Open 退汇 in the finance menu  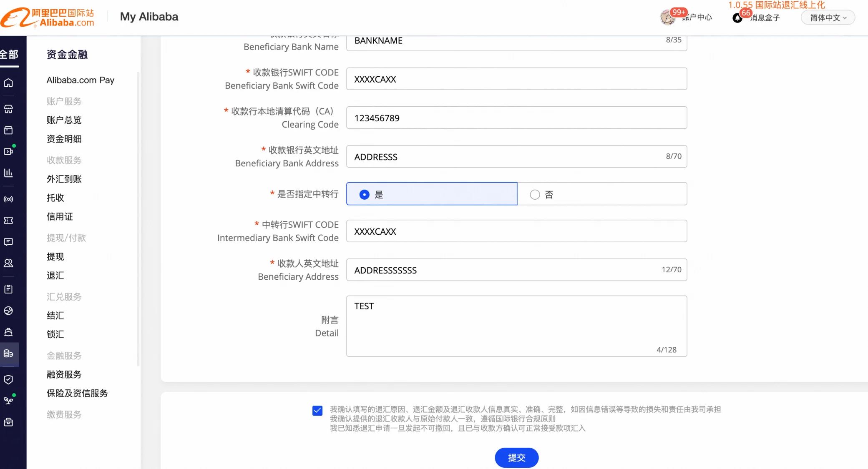pyautogui.click(x=55, y=276)
